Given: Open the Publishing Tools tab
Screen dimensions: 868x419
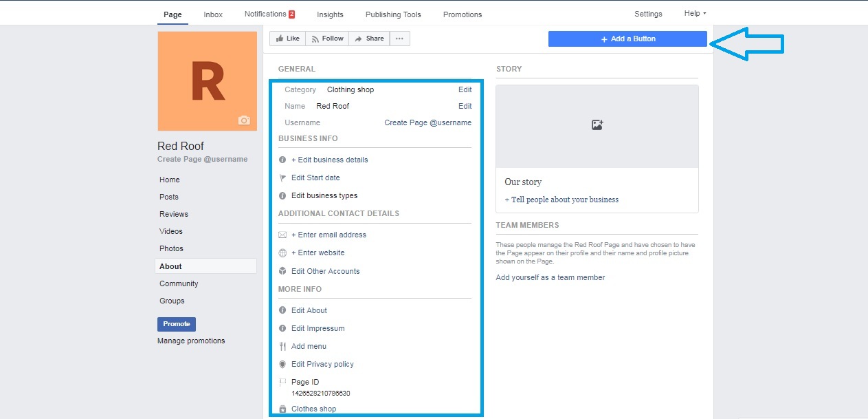Looking at the screenshot, I should pos(393,14).
